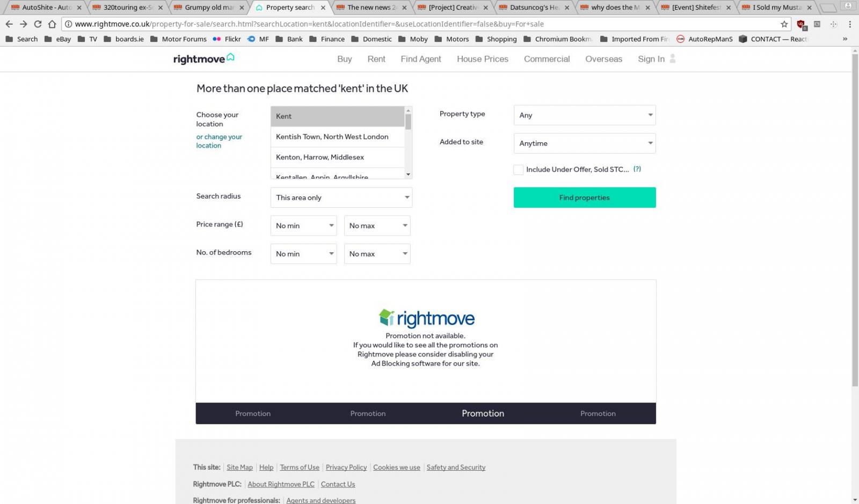Screen dimensions: 859x504
Task: Open the Safety and Security link
Action: click(456, 468)
